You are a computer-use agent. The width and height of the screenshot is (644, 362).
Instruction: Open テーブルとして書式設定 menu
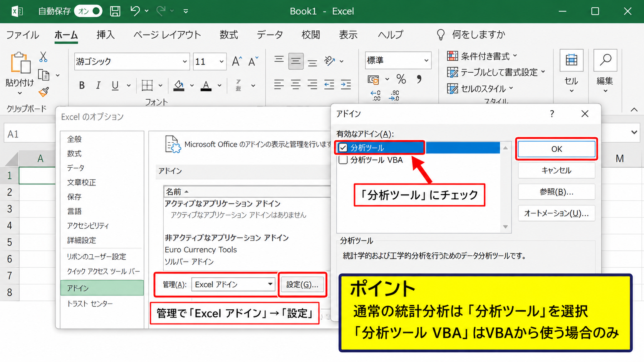(x=496, y=72)
